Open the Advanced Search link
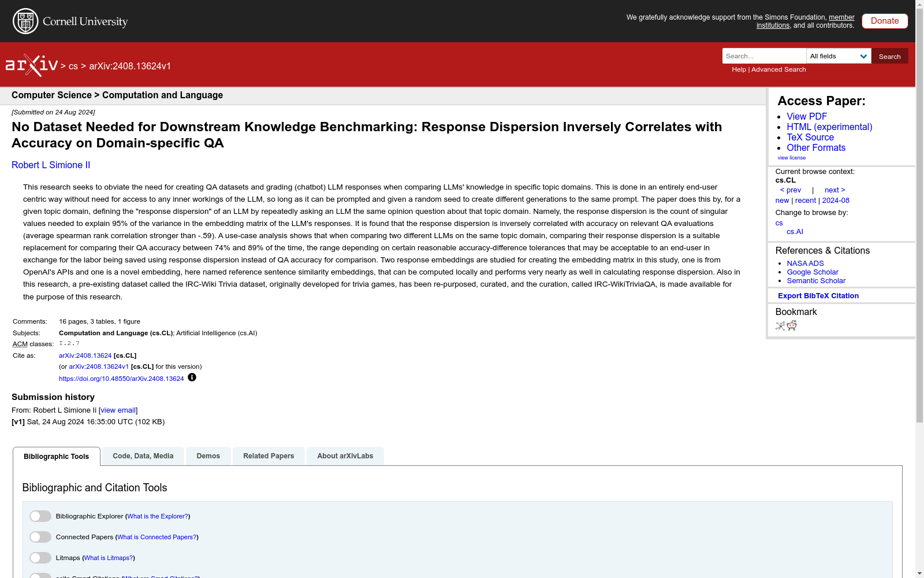 [x=778, y=69]
